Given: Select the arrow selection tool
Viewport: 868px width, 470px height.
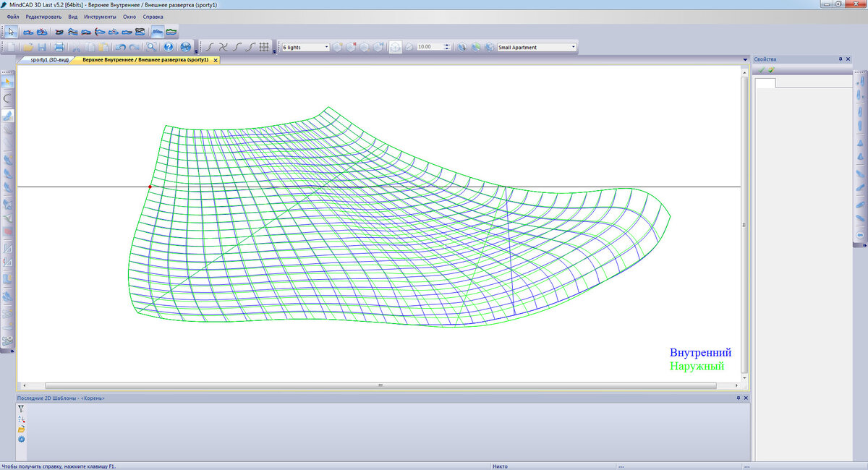Looking at the screenshot, I should [x=10, y=31].
